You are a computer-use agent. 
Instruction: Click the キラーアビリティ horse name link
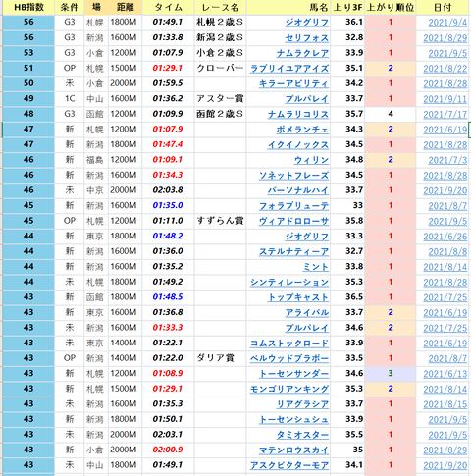click(x=293, y=83)
